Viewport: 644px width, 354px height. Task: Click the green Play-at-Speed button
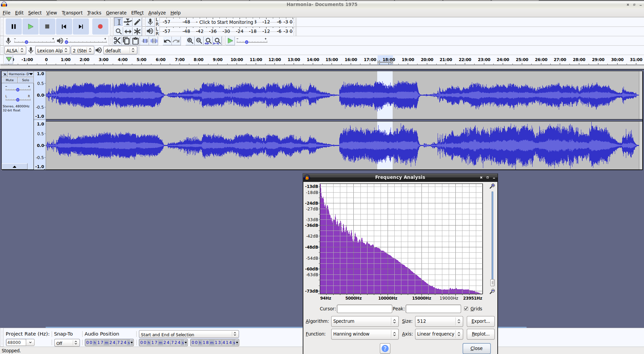[230, 41]
